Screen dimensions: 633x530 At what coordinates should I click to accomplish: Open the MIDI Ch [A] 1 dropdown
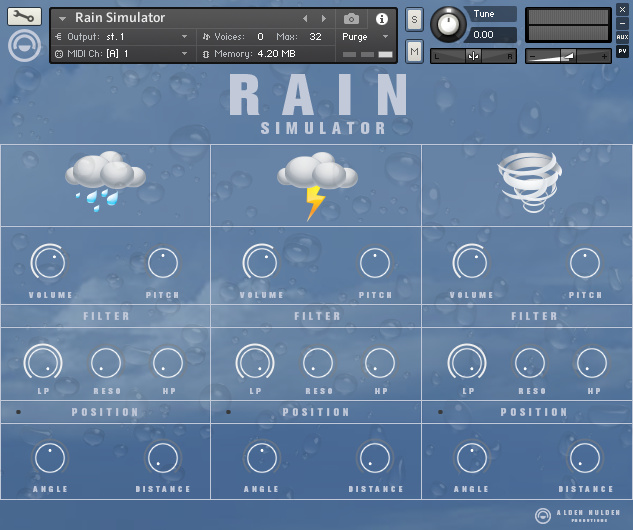[121, 54]
